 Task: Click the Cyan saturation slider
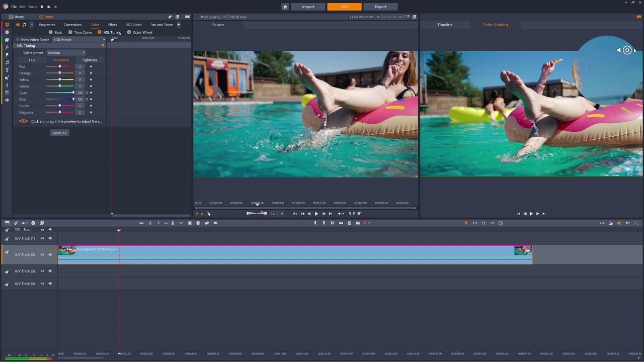(60, 93)
